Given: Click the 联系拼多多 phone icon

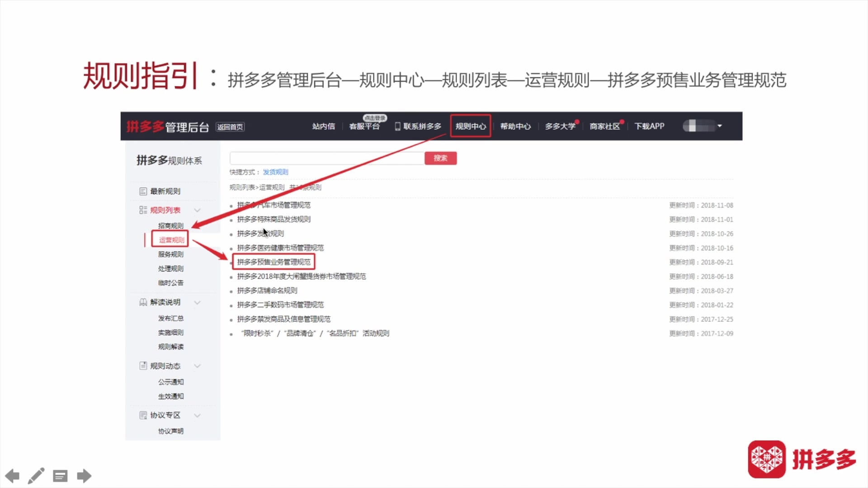Looking at the screenshot, I should coord(395,127).
